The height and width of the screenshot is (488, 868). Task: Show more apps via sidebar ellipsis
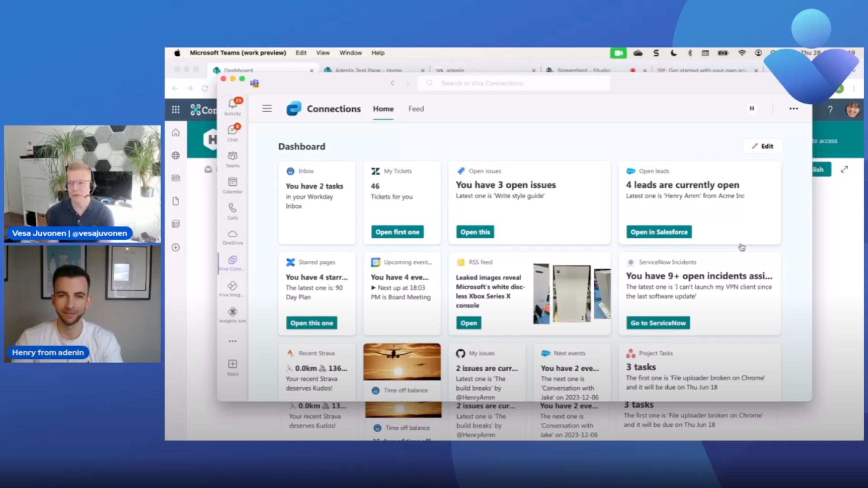point(233,341)
